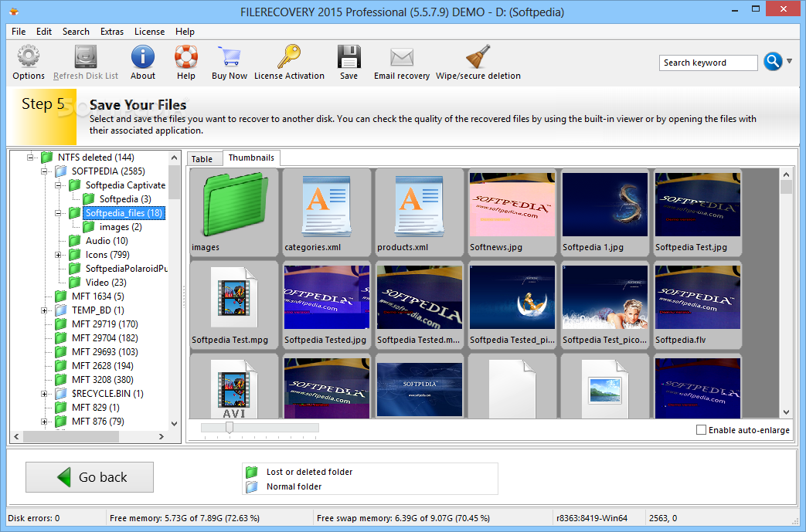Open the Options gear icon
Viewport: 806px width, 532px height.
(x=29, y=56)
